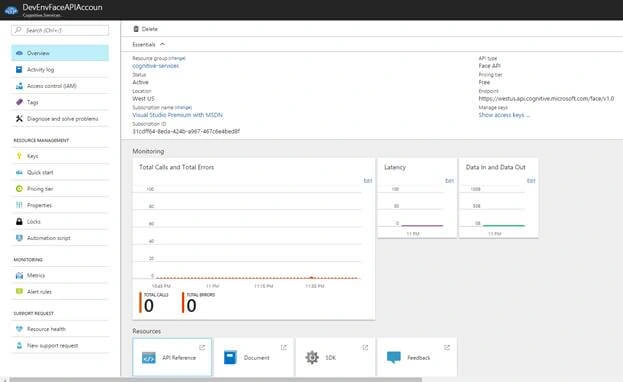Click the SDK gear icon
The image size is (623, 382).
[x=312, y=357]
